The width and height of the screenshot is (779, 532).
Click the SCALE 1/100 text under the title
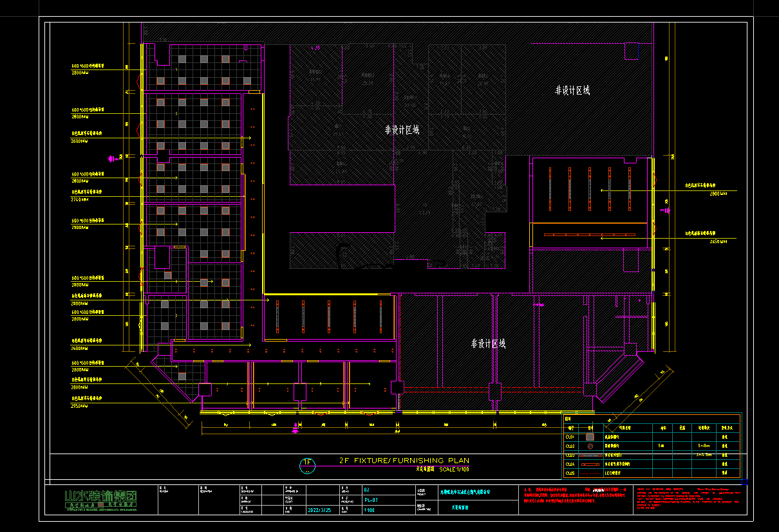455,470
